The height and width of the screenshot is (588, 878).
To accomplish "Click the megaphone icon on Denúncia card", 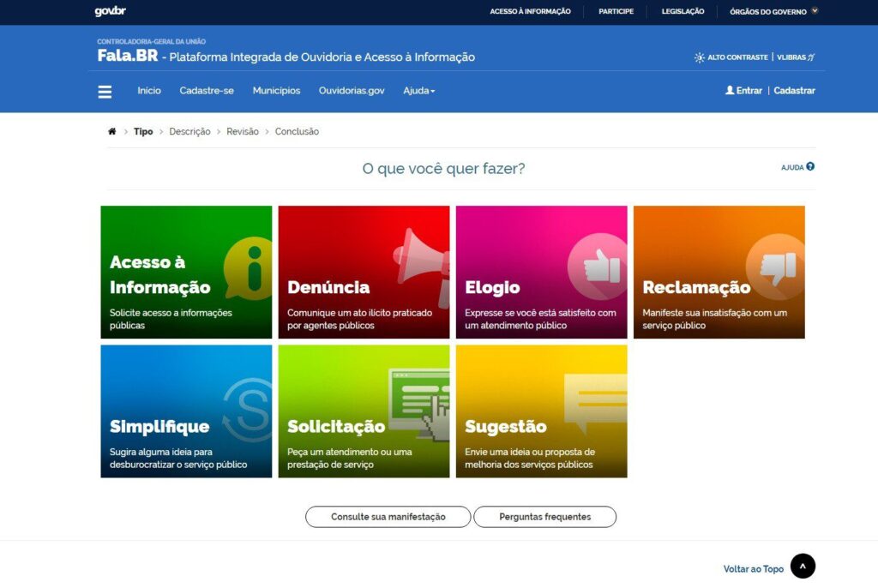I will pos(422,267).
